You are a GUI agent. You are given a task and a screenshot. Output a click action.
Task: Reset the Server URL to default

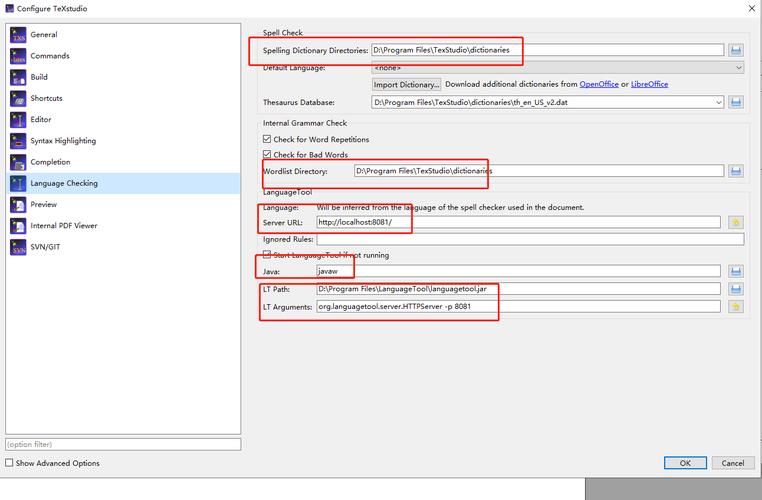pyautogui.click(x=736, y=223)
